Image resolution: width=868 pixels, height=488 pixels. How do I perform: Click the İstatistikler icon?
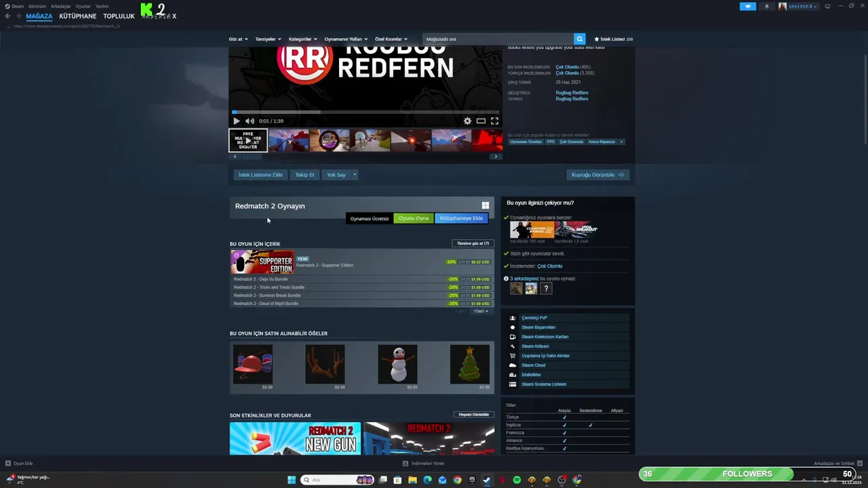click(x=513, y=375)
